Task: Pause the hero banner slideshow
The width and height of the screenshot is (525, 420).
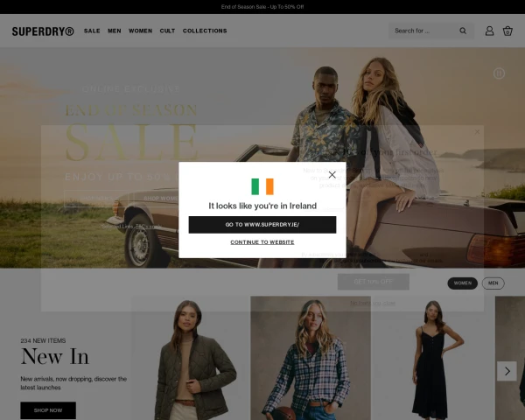Action: [499, 73]
